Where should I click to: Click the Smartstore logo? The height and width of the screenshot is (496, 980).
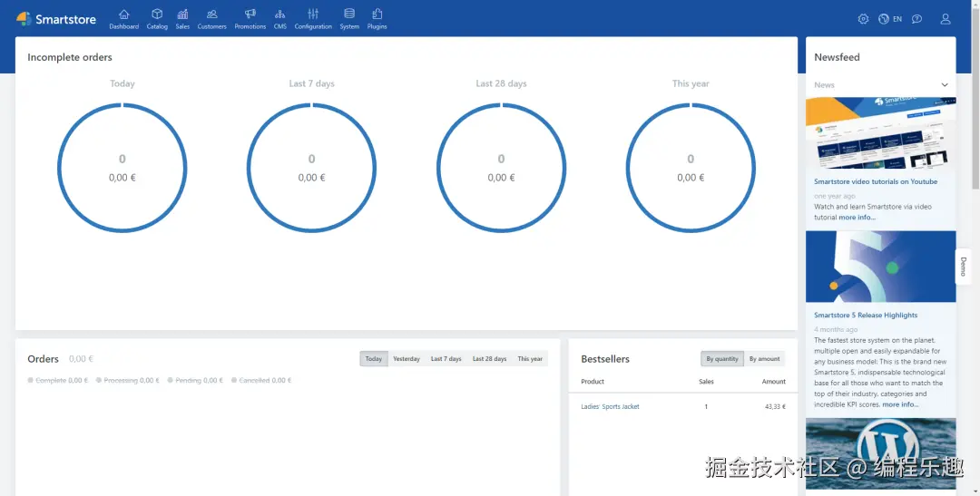click(56, 19)
